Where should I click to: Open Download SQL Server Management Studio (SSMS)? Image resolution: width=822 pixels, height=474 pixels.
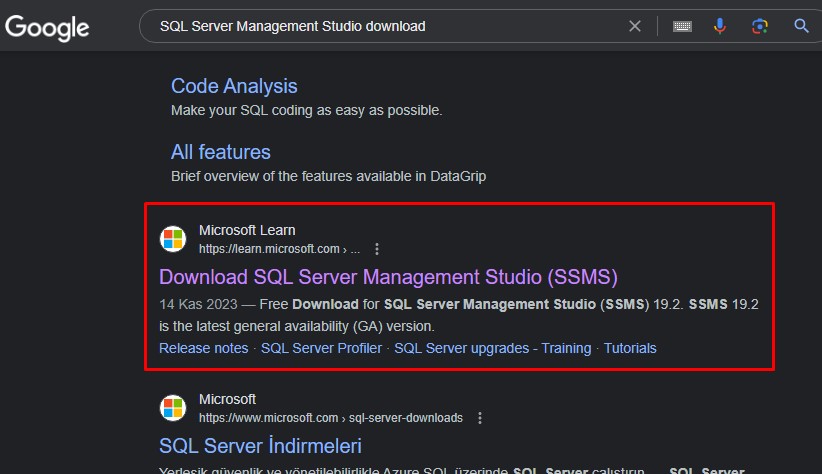388,277
